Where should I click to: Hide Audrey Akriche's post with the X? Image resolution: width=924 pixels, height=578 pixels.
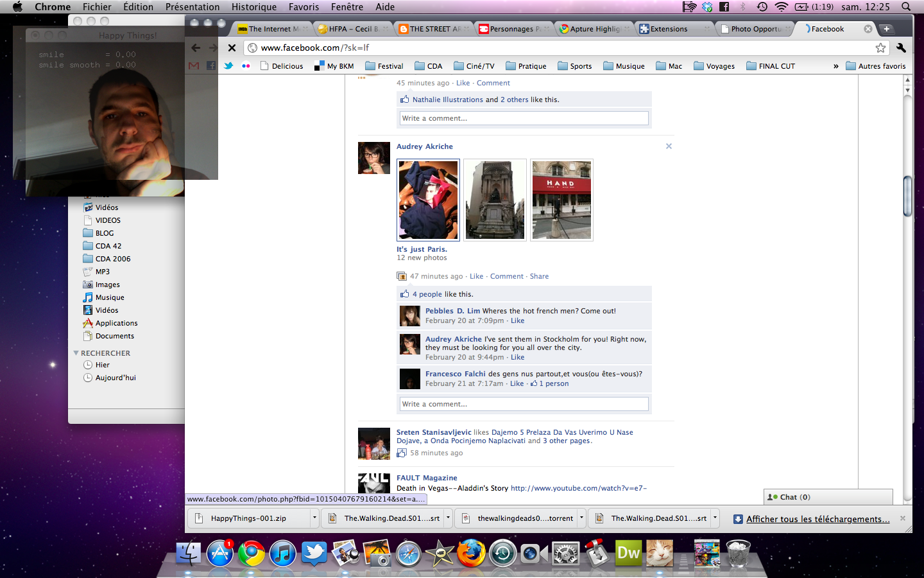669,146
